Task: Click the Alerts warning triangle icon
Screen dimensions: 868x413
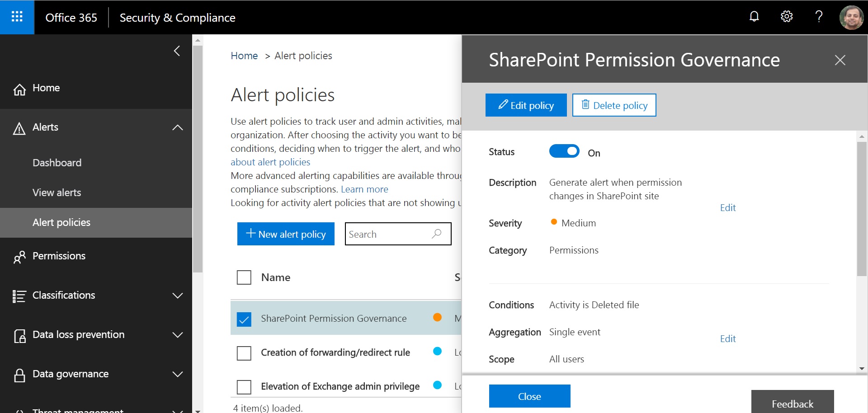Action: tap(19, 129)
